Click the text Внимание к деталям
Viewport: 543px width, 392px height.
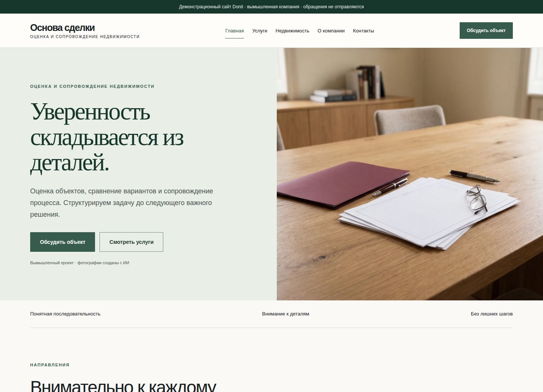click(x=285, y=314)
